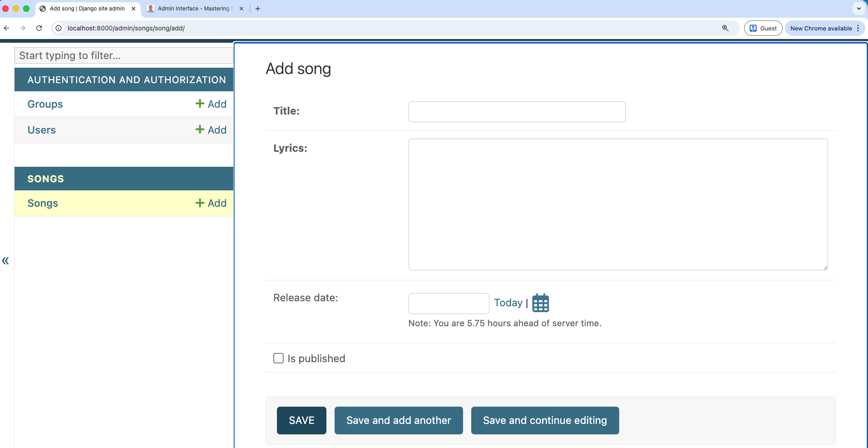868x448 pixels.
Task: Click the plus Add link for Users
Action: [211, 130]
